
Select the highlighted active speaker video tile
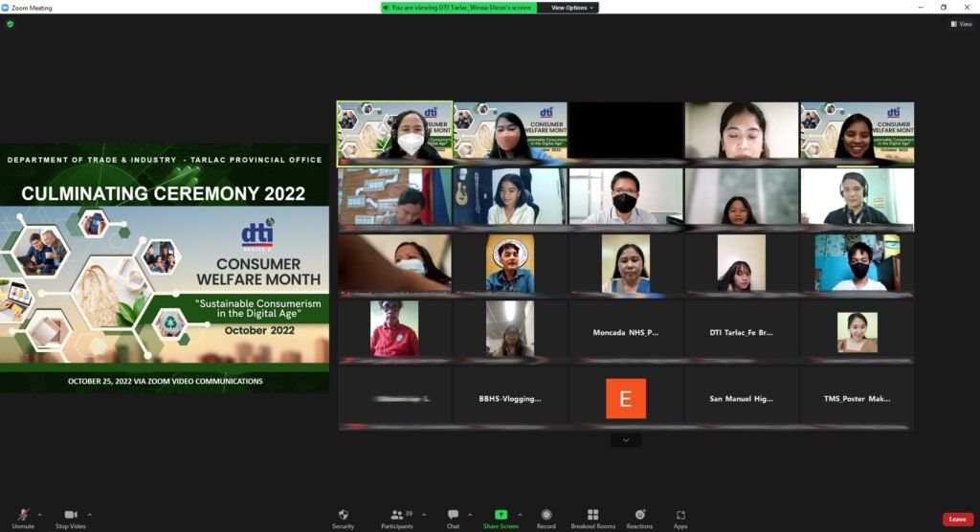click(394, 133)
